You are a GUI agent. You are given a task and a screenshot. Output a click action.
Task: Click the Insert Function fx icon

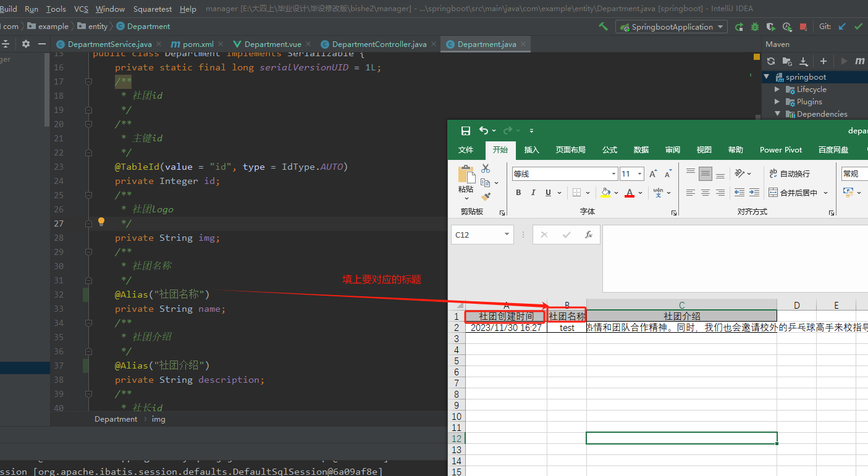tap(589, 234)
